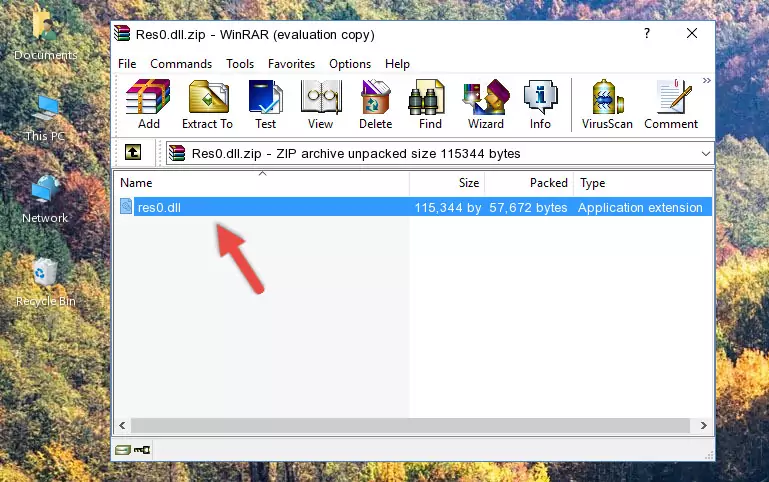This screenshot has width=769, height=482.
Task: Show archive Info
Action: (x=540, y=104)
